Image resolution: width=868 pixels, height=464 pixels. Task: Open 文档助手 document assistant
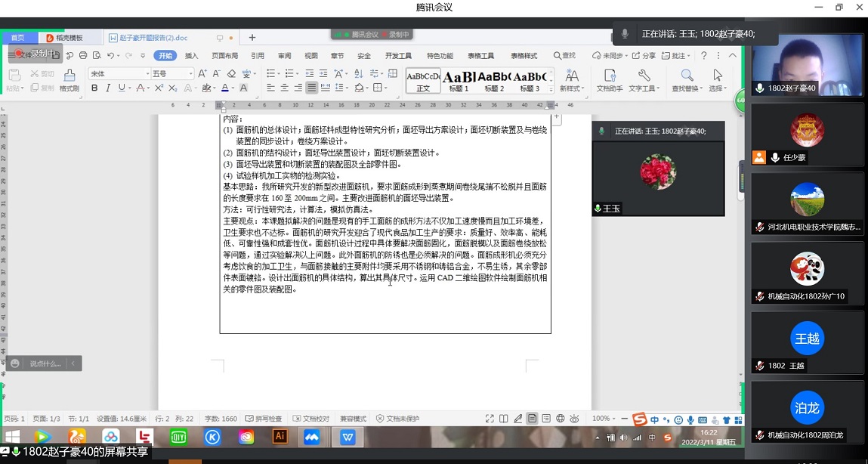coord(610,80)
